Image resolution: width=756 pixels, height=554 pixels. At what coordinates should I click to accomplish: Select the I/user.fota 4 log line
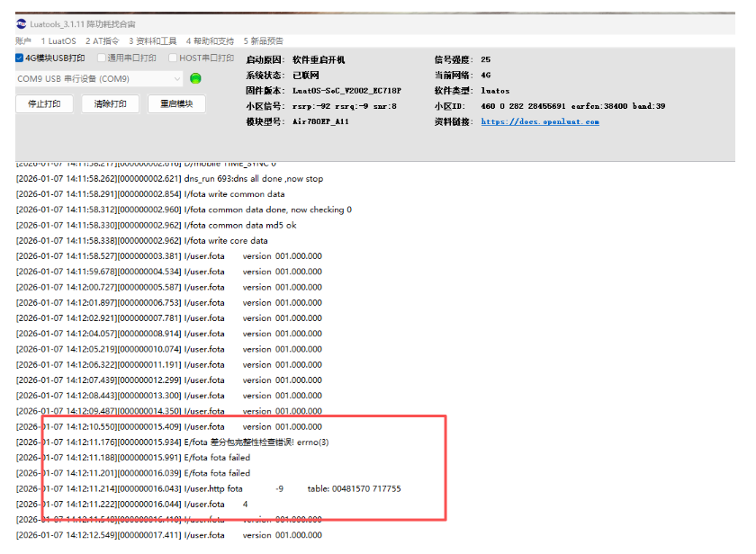[x=132, y=504]
